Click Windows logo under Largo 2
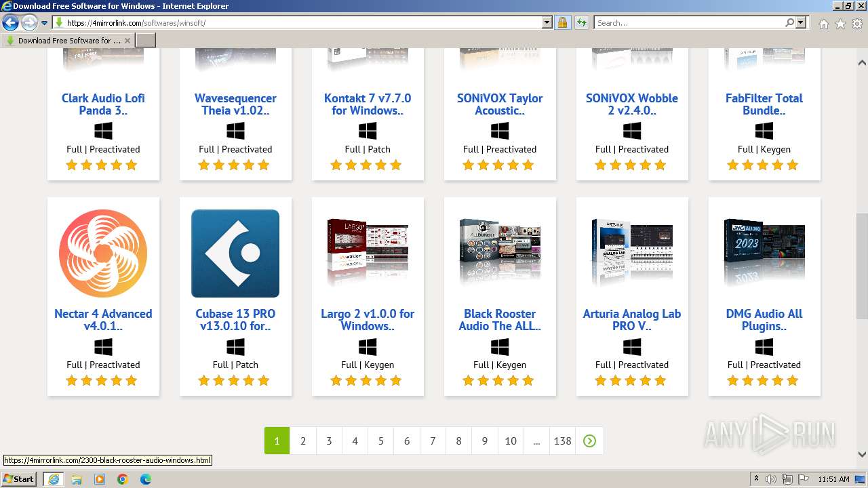 368,347
